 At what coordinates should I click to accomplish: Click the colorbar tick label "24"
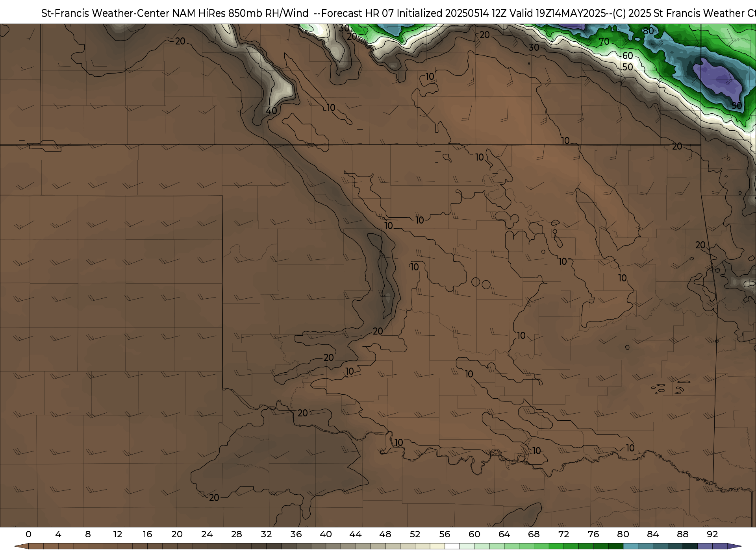[x=207, y=534]
